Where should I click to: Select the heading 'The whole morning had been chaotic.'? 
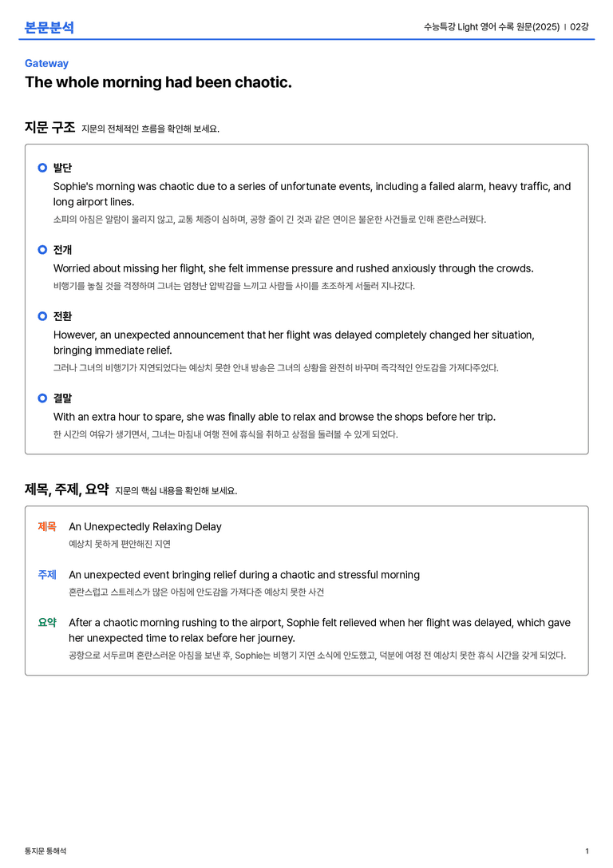coord(158,82)
